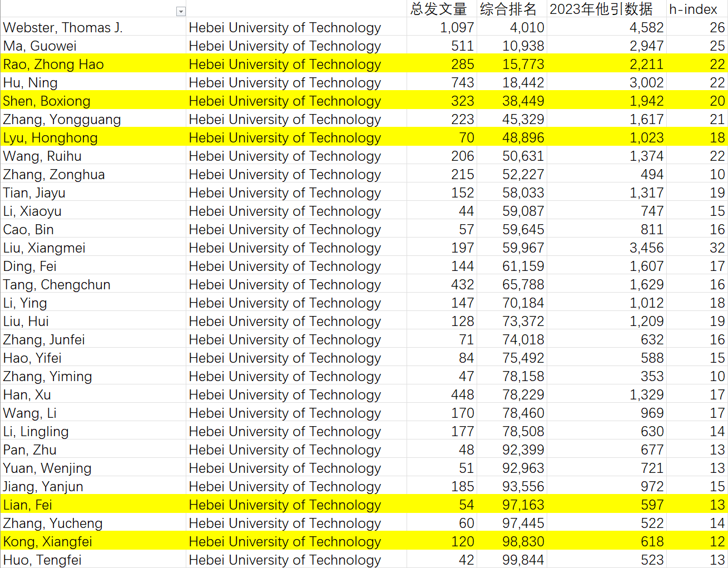
Task: Select the yellow Shen, Boxiong name cell
Action: coord(47,101)
